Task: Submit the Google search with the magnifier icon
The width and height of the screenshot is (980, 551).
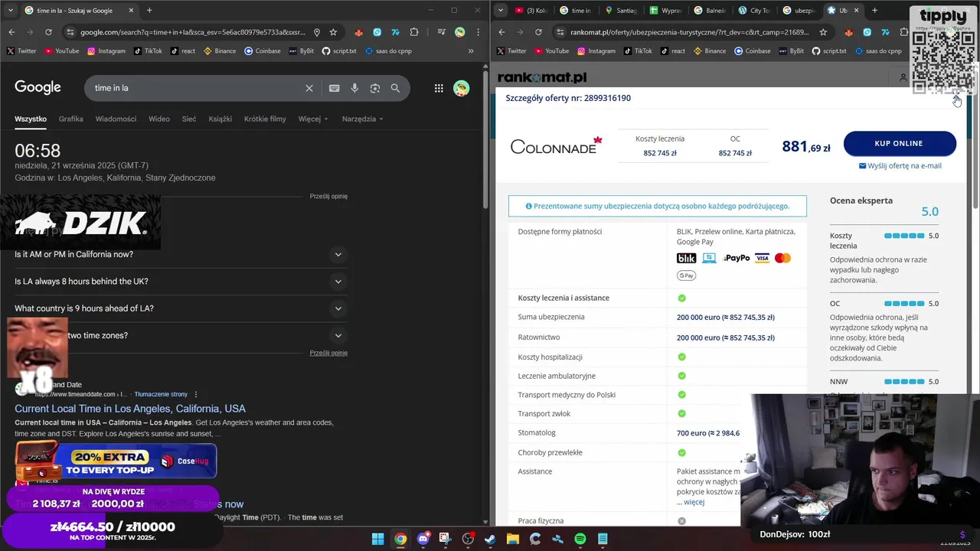Action: point(395,88)
